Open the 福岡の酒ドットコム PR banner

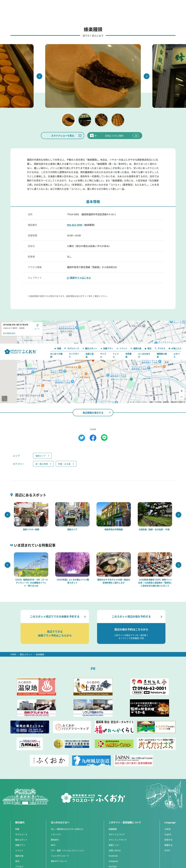tap(30, 727)
